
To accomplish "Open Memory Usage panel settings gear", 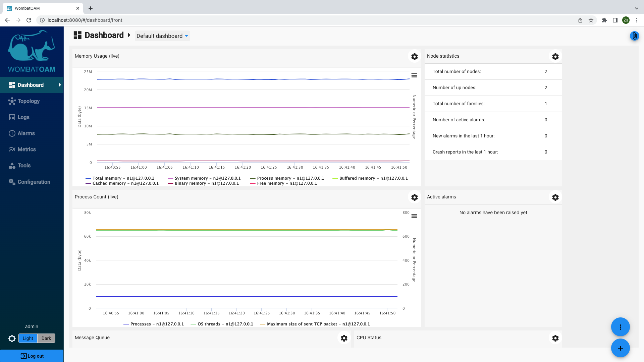I will coord(415,57).
